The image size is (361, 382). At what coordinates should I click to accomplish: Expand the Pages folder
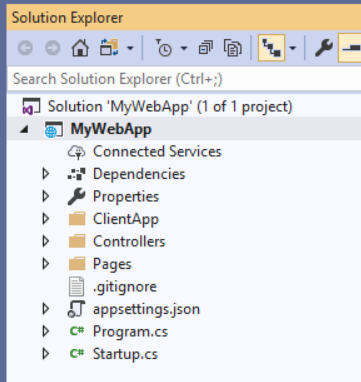pyautogui.click(x=46, y=264)
